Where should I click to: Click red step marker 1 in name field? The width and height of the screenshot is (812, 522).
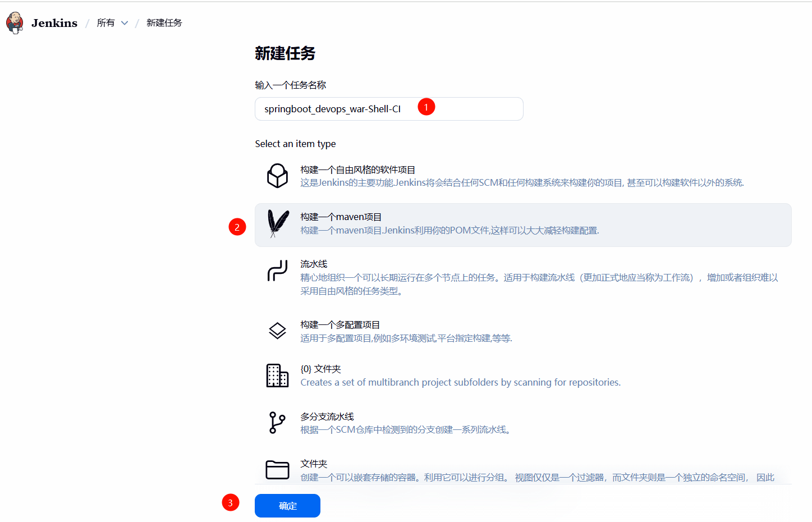coord(426,107)
